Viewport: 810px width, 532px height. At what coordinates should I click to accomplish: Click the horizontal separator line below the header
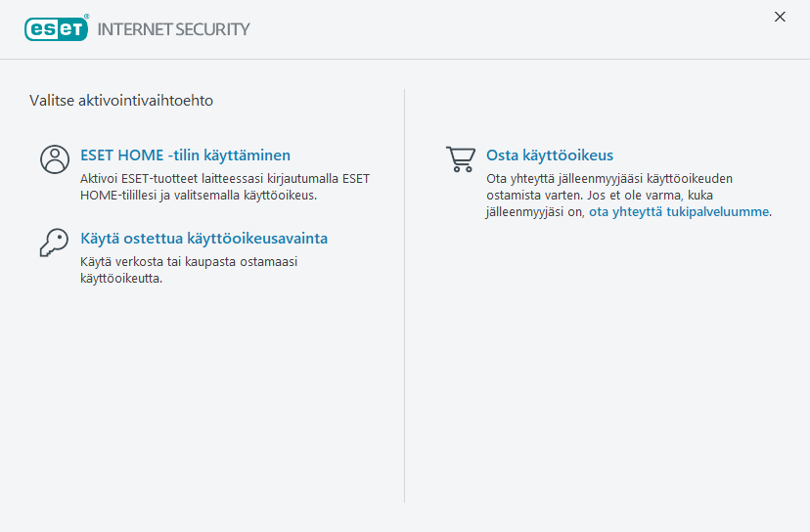(x=405, y=59)
